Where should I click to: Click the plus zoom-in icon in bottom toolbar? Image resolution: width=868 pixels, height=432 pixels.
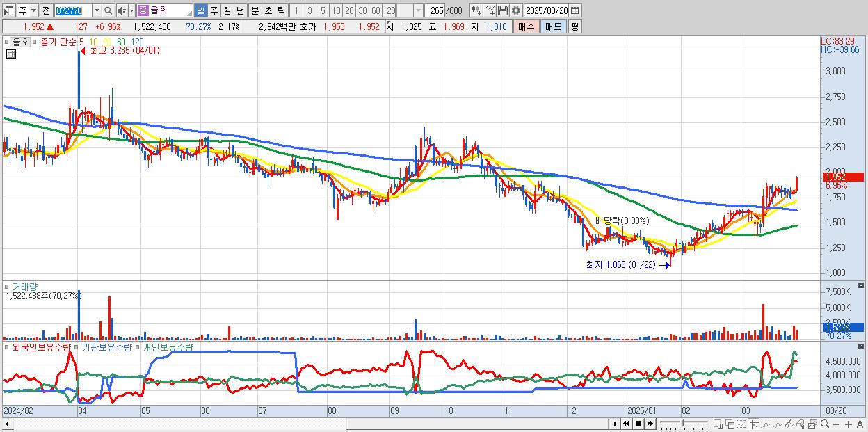tap(849, 424)
